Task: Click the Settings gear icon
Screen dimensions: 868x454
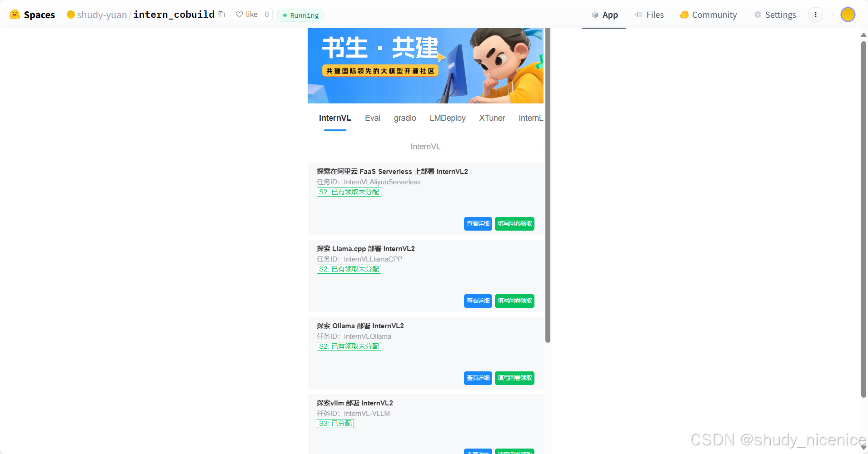Action: [x=758, y=15]
